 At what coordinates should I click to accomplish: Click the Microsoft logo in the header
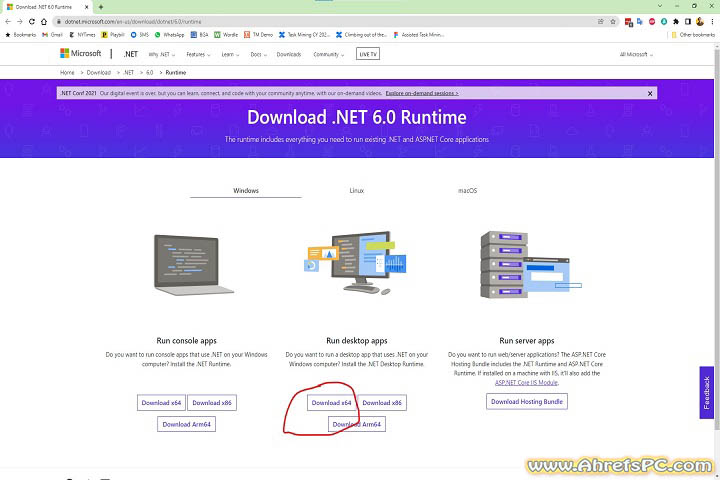pos(80,53)
